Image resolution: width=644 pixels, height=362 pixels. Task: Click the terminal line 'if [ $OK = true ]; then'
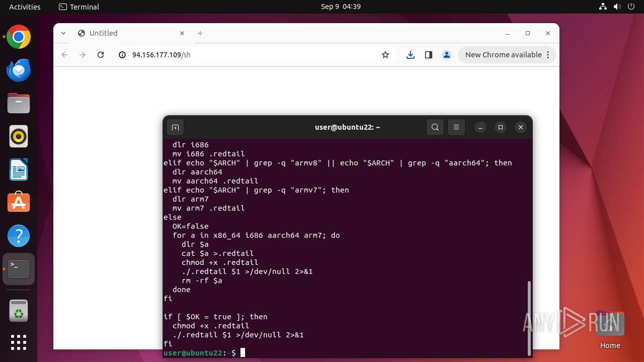(215, 317)
